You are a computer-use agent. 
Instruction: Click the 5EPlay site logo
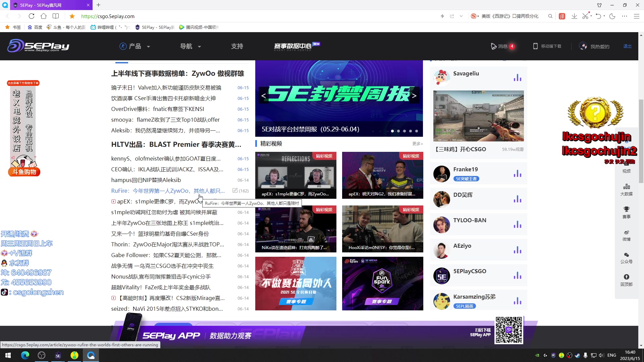click(38, 46)
